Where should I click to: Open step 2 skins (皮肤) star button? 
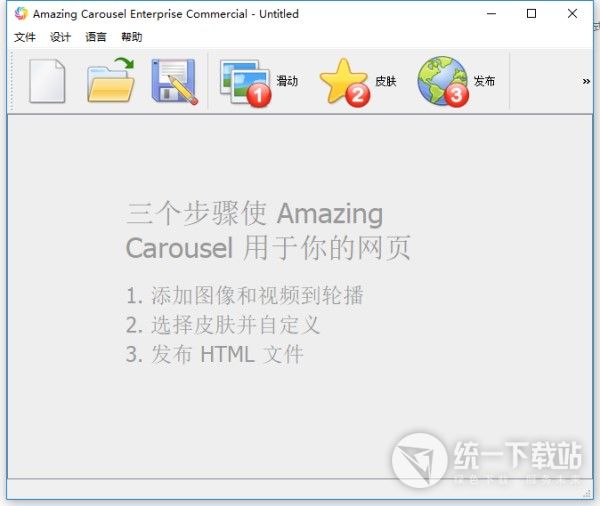(x=358, y=82)
